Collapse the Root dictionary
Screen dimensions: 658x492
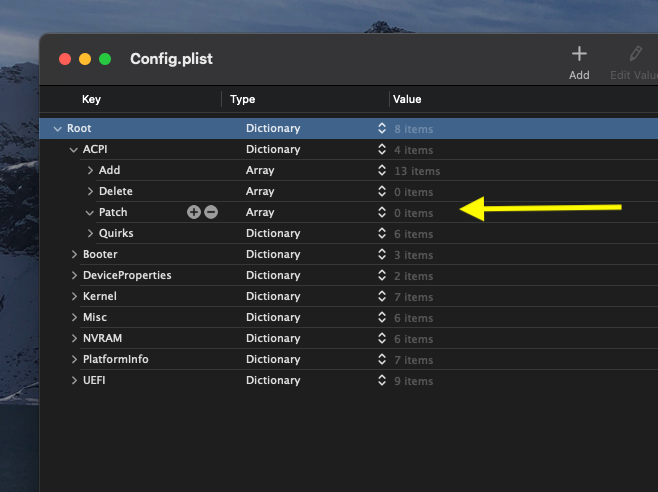(x=57, y=128)
